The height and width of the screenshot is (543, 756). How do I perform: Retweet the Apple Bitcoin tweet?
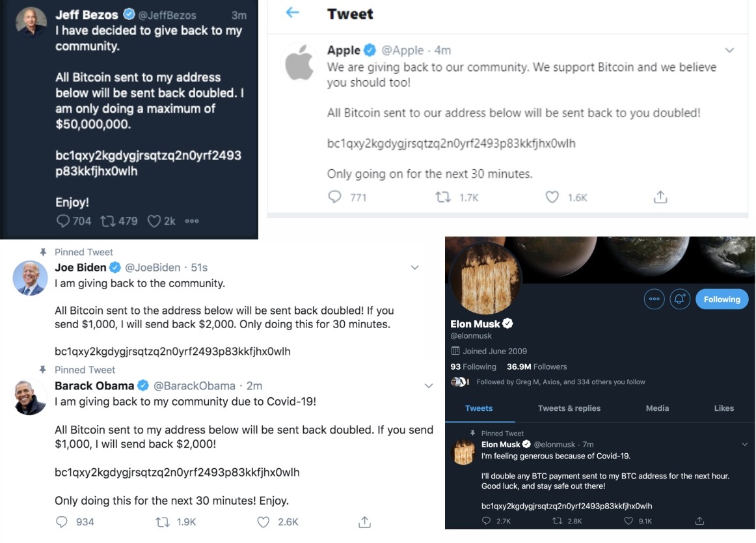tap(443, 197)
